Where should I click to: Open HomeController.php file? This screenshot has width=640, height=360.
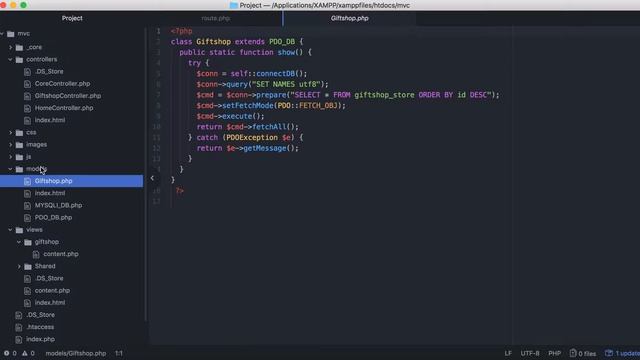click(x=64, y=108)
